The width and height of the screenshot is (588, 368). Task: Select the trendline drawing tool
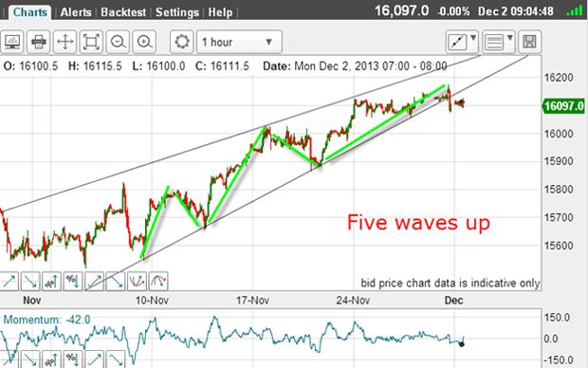click(457, 42)
